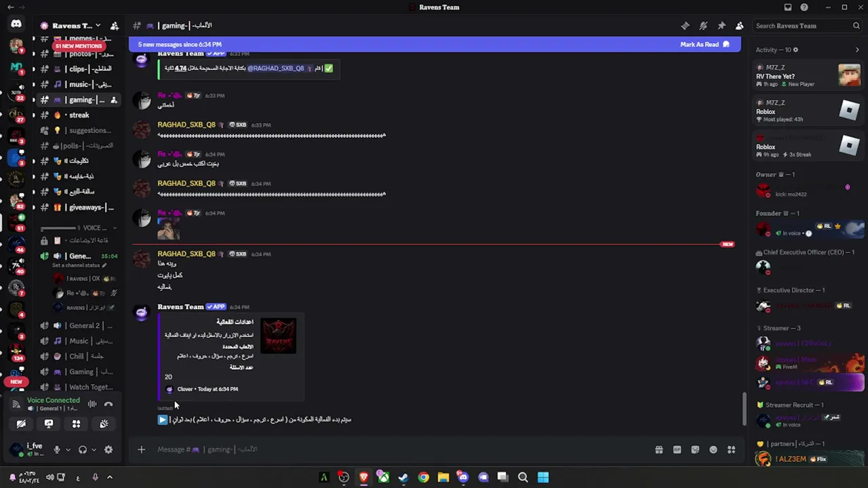
Task: Open the music text channel
Action: click(x=80, y=85)
